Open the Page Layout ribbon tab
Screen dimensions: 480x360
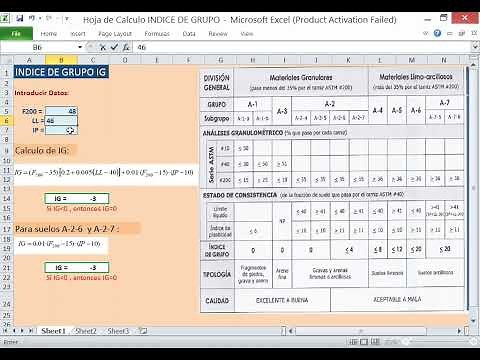[x=115, y=34]
